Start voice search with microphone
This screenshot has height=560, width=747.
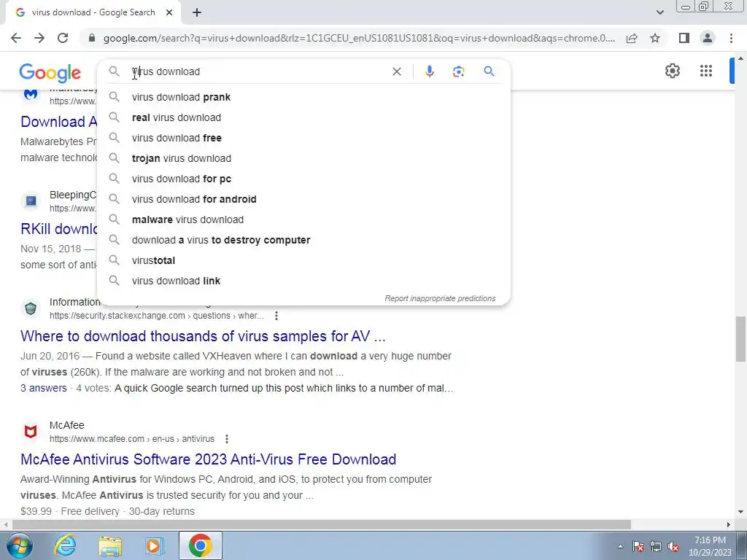click(429, 71)
